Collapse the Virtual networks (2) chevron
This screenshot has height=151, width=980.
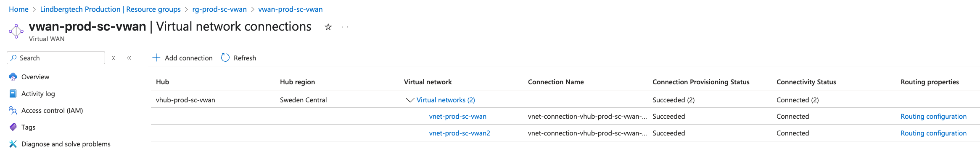[410, 100]
